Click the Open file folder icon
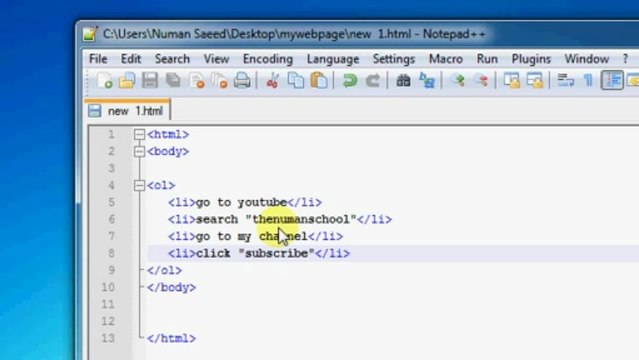This screenshot has width=639, height=360. 127,80
